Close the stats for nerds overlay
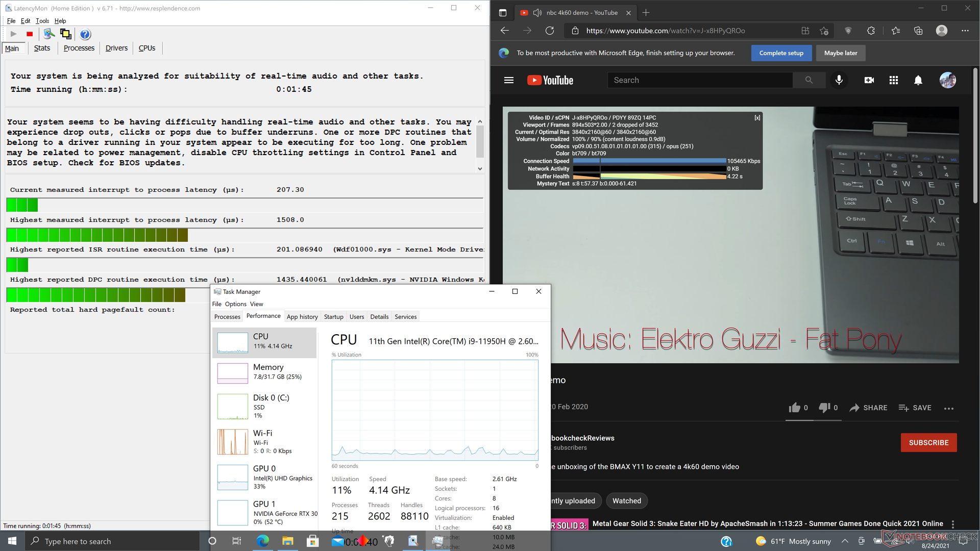This screenshot has height=551, width=980. click(x=757, y=118)
